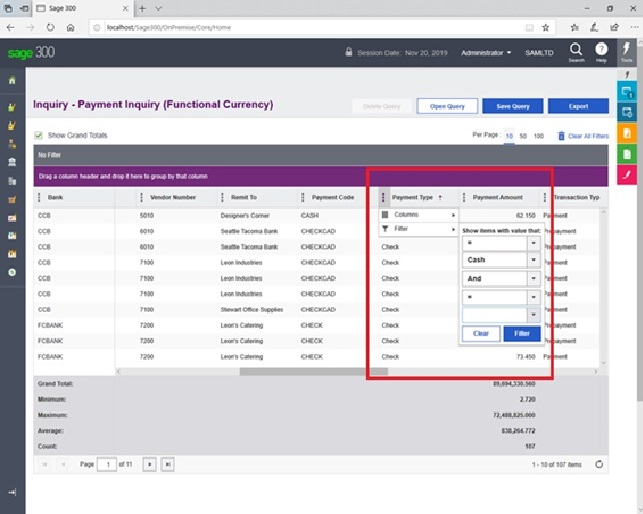This screenshot has width=643, height=514.
Task: Select the Sage 300 browser tab
Action: 82,9
